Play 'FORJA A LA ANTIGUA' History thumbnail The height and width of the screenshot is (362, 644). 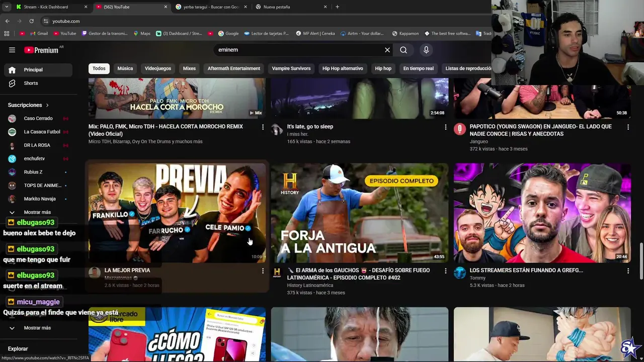360,212
